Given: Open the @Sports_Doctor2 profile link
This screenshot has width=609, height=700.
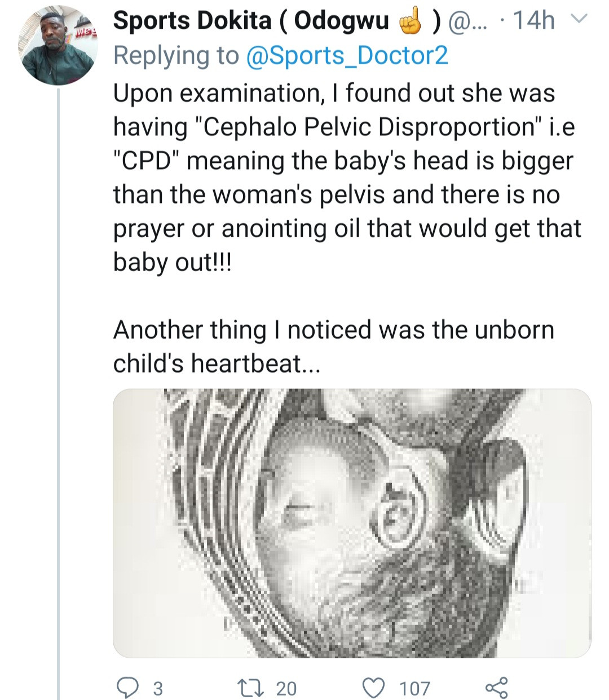Looking at the screenshot, I should click(x=347, y=55).
